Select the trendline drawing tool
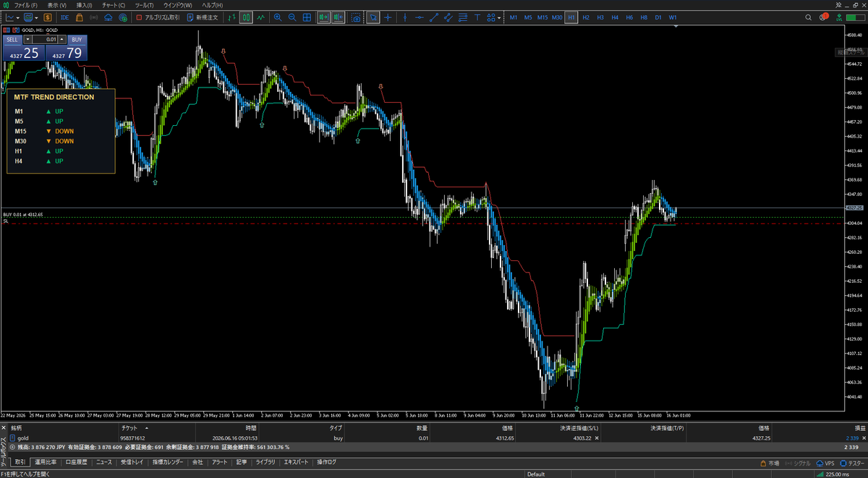Image resolution: width=868 pixels, height=478 pixels. coord(434,17)
